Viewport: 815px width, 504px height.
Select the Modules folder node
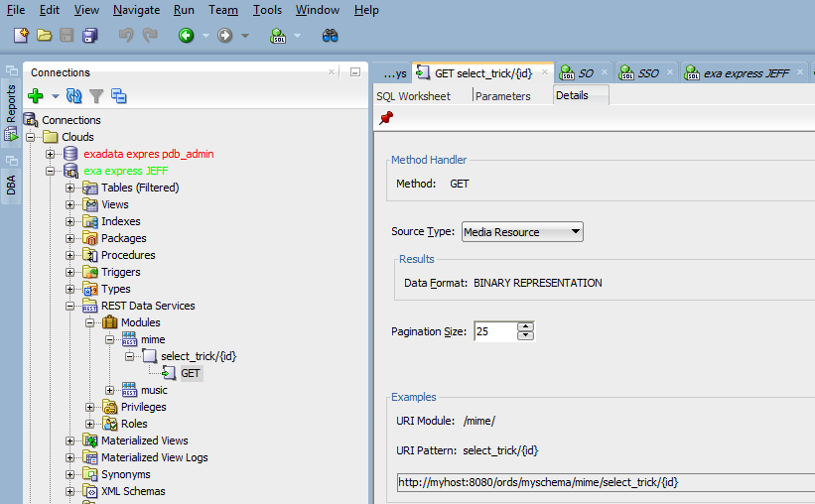pos(140,322)
